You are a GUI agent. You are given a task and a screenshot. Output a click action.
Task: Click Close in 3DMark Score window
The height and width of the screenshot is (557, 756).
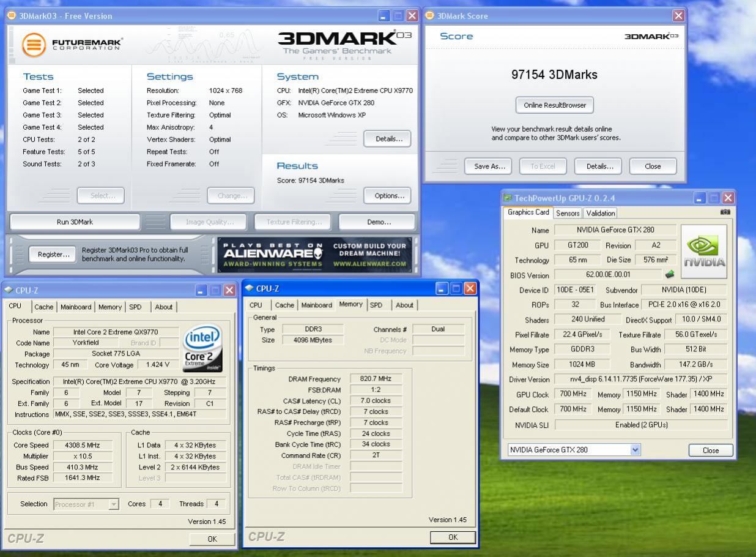click(x=653, y=166)
